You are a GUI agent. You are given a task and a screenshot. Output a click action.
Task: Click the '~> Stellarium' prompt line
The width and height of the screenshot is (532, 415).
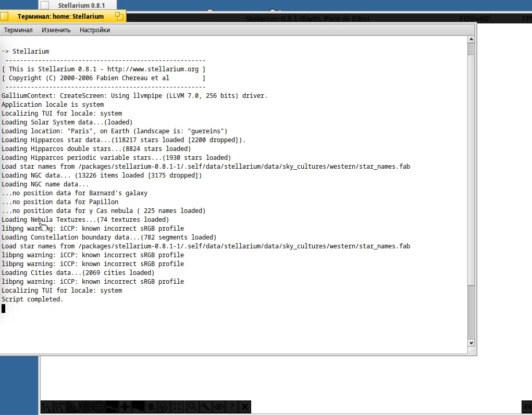(26, 52)
